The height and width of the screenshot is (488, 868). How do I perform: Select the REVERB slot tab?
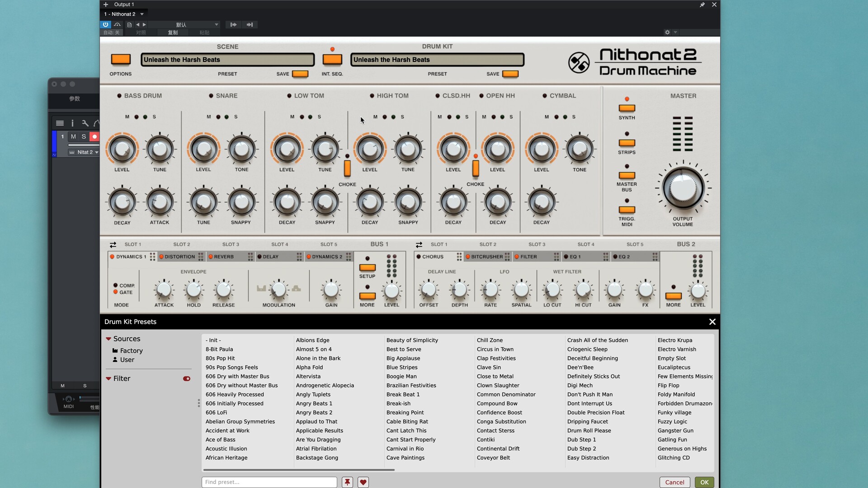[x=231, y=257]
